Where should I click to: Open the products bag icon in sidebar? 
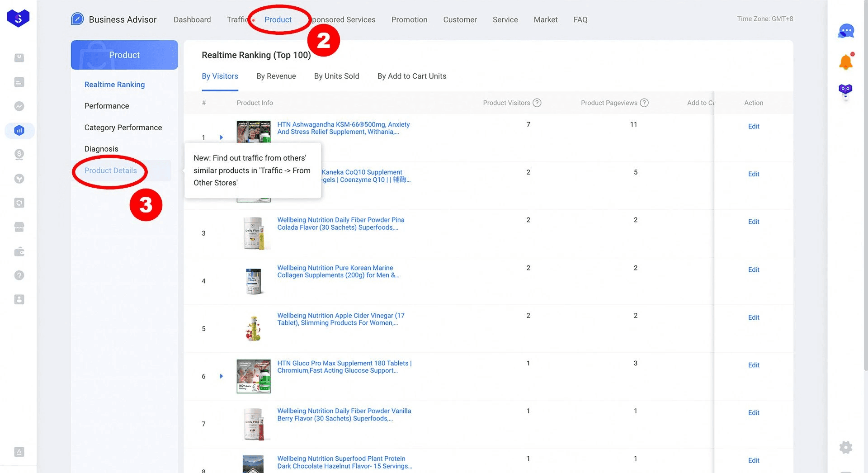tap(19, 58)
